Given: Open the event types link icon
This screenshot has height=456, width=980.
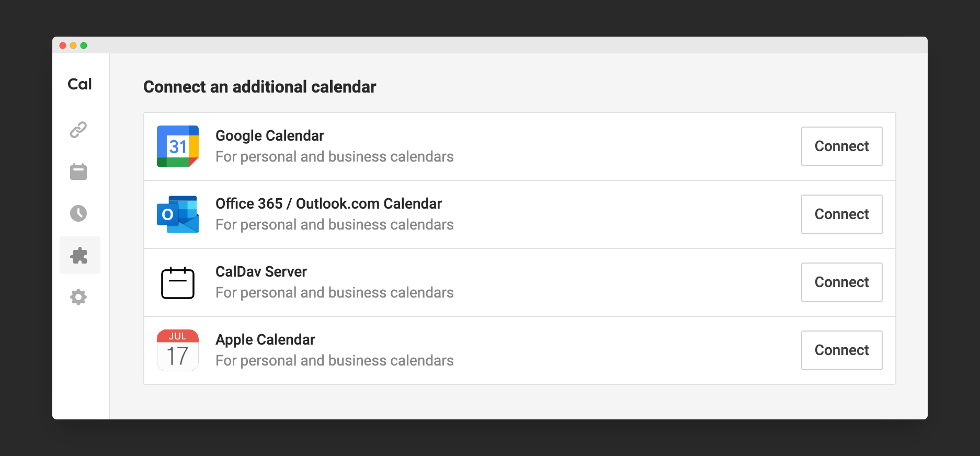Looking at the screenshot, I should tap(78, 130).
